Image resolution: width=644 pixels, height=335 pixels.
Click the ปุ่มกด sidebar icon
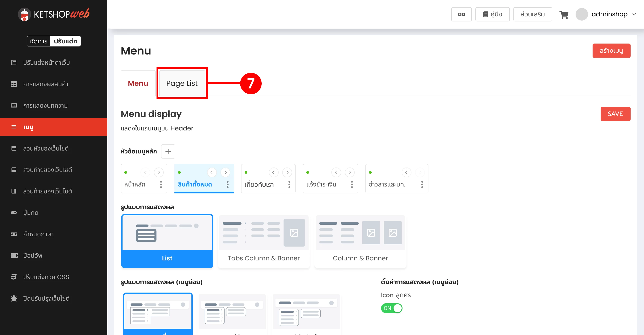(14, 213)
